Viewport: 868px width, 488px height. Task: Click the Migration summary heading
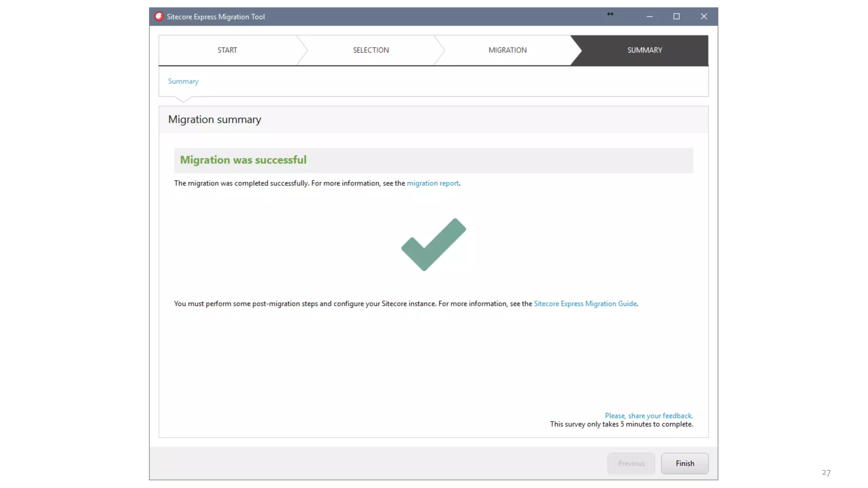tap(214, 120)
